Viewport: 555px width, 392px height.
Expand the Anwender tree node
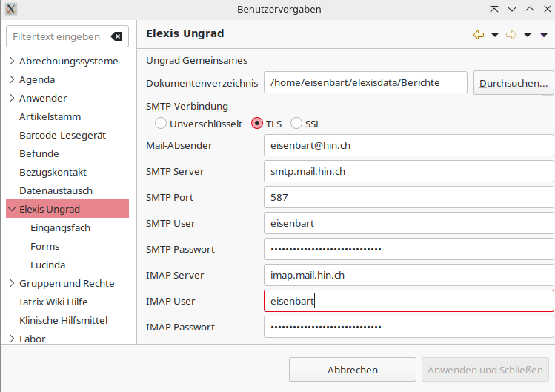[x=12, y=98]
